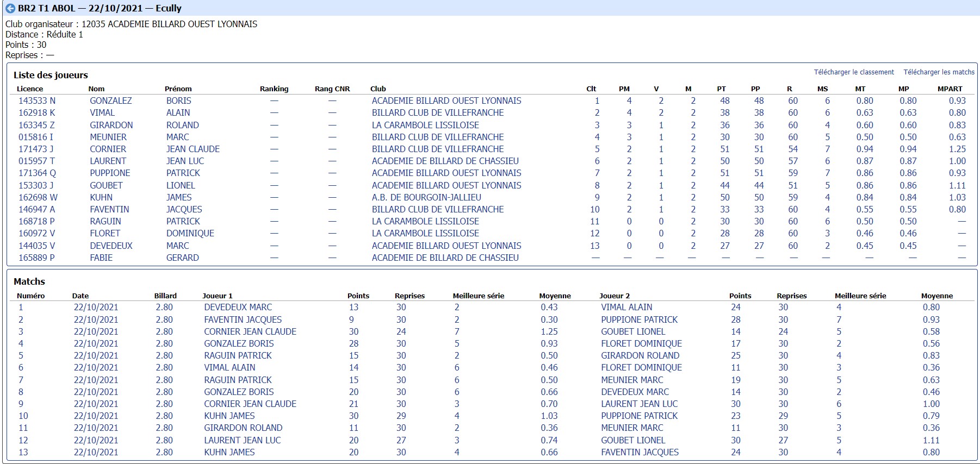Click the Billard header in Matchs table

click(x=165, y=296)
